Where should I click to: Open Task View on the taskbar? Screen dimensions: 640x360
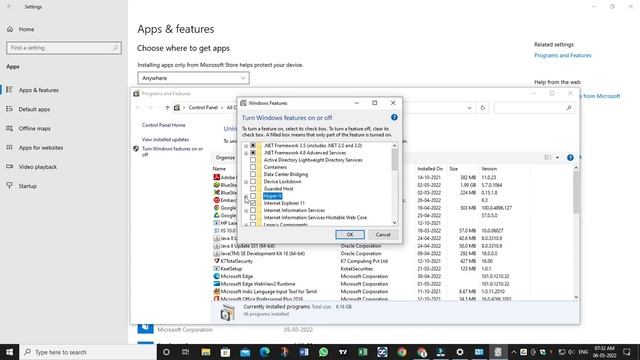[x=185, y=352]
